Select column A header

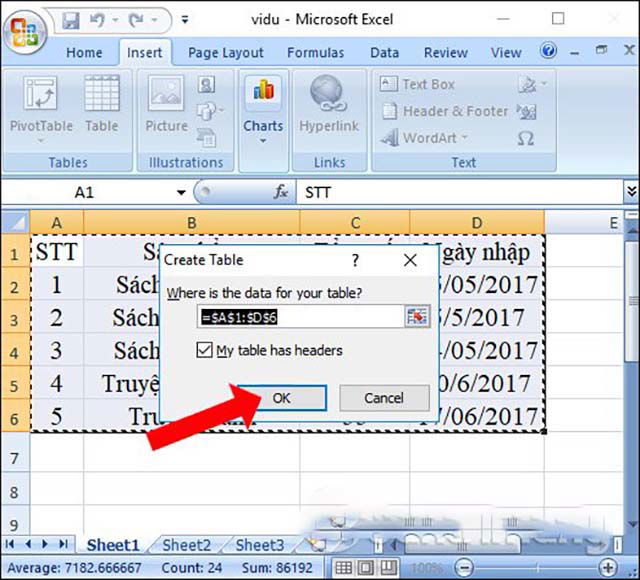[x=57, y=223]
